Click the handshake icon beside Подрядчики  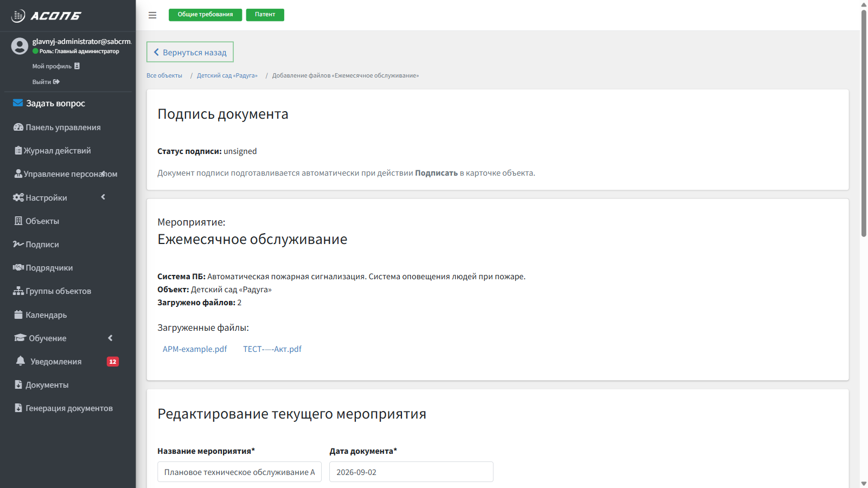click(18, 267)
